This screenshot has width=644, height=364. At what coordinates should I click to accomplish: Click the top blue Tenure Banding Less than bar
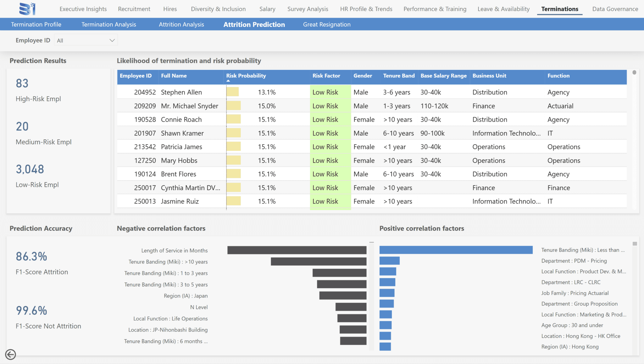pyautogui.click(x=456, y=250)
